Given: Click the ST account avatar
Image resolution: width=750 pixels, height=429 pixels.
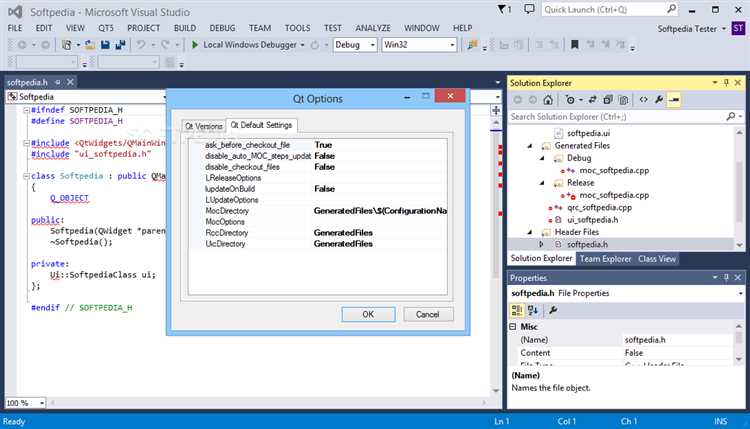Looking at the screenshot, I should (x=738, y=28).
